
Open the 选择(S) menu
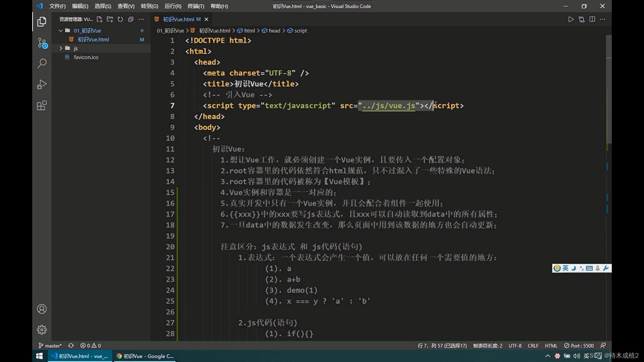tap(103, 6)
